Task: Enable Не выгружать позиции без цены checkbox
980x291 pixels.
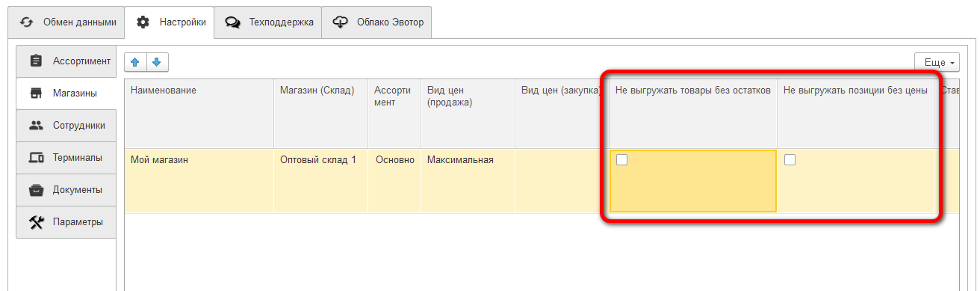Action: [x=790, y=159]
